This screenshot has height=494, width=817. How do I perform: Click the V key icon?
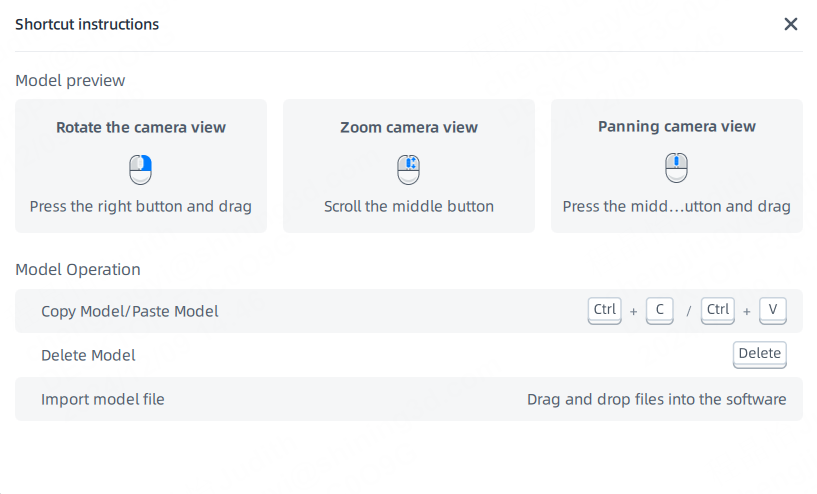point(773,311)
